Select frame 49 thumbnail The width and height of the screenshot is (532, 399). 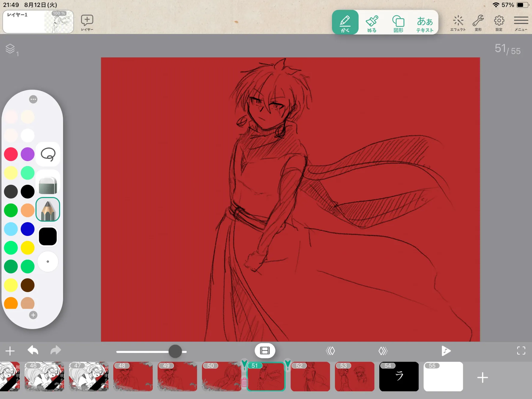[177, 376]
